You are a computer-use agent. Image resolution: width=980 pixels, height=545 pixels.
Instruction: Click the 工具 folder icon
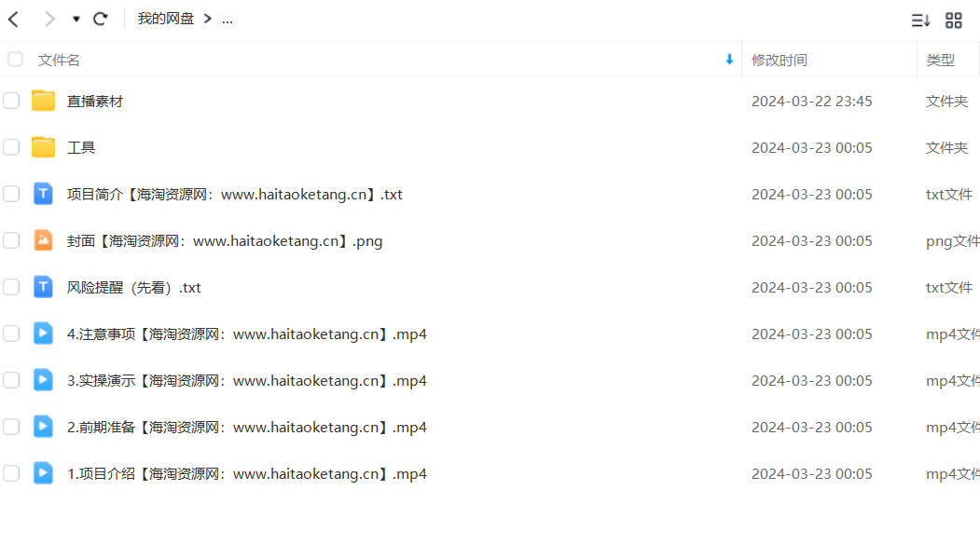43,147
